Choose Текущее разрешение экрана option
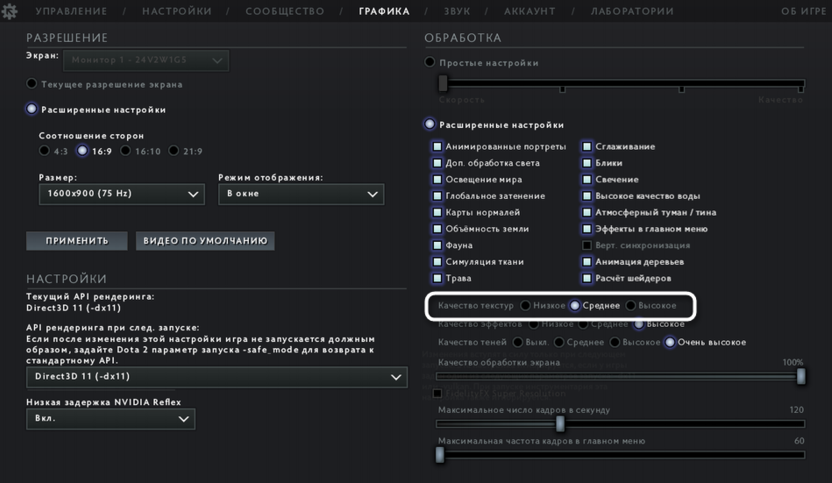Viewport: 832px width, 483px height. point(32,84)
